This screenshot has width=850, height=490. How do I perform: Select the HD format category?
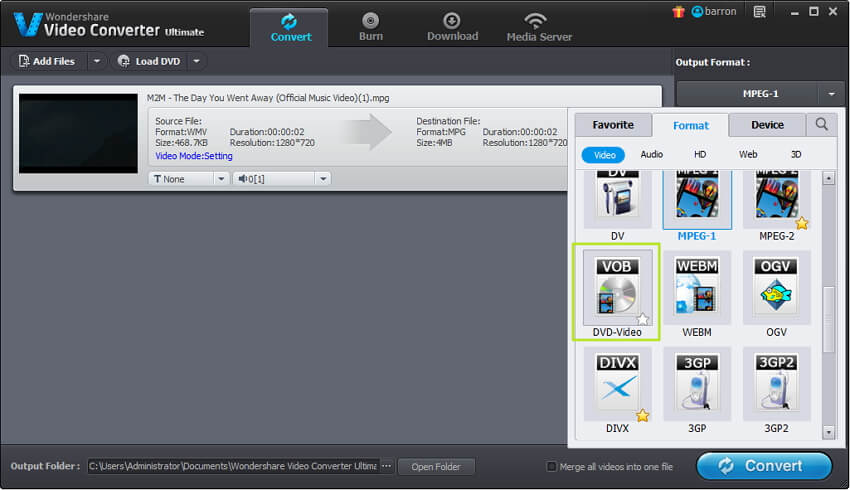pos(700,154)
